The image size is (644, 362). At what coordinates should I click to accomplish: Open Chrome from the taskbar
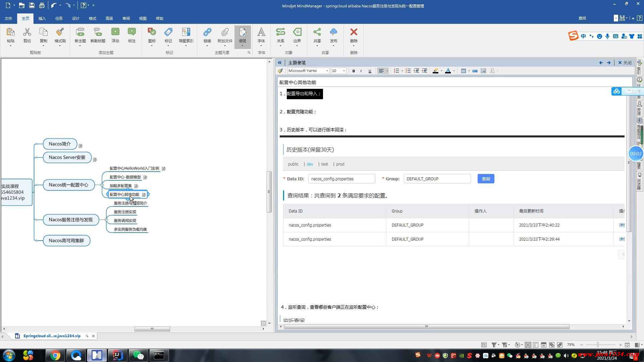click(x=55, y=355)
